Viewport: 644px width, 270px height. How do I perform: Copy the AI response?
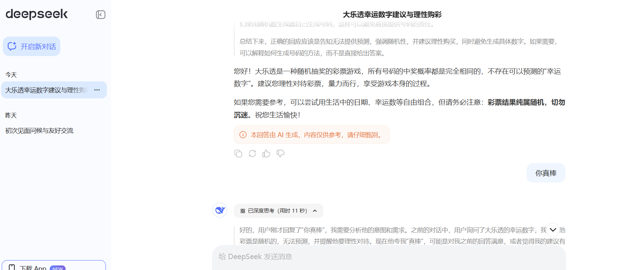(x=238, y=153)
